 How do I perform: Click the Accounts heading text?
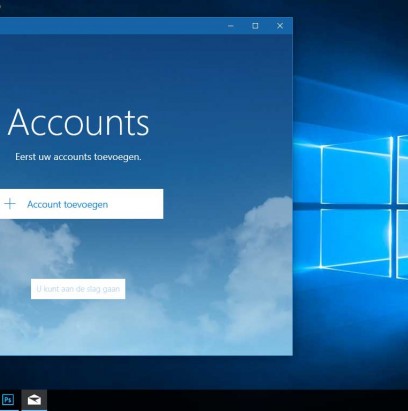click(78, 122)
